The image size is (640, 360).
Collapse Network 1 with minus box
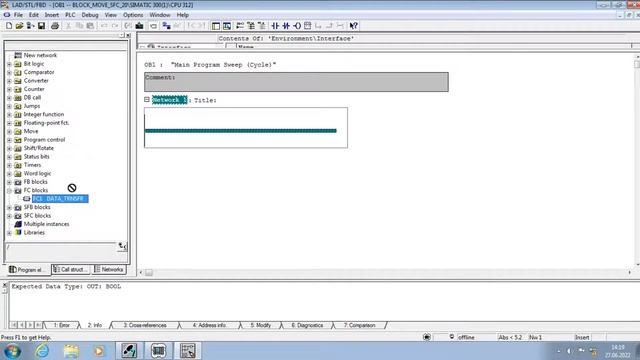pyautogui.click(x=147, y=100)
